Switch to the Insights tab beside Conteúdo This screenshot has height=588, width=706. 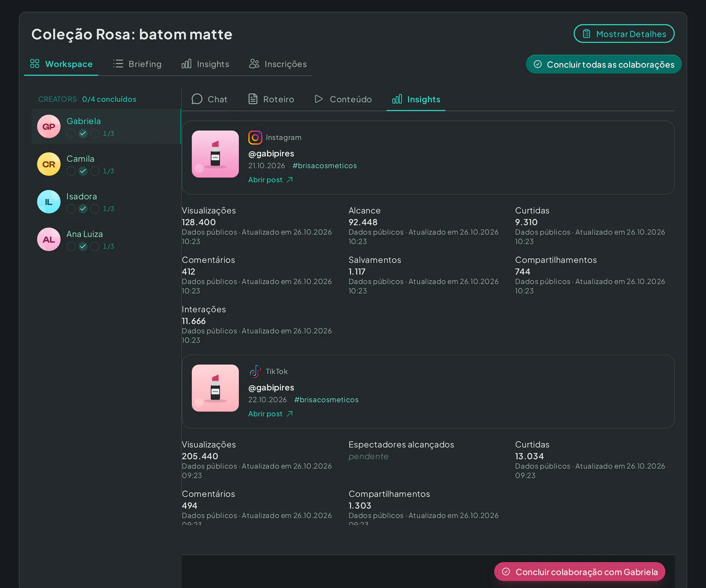tap(416, 99)
